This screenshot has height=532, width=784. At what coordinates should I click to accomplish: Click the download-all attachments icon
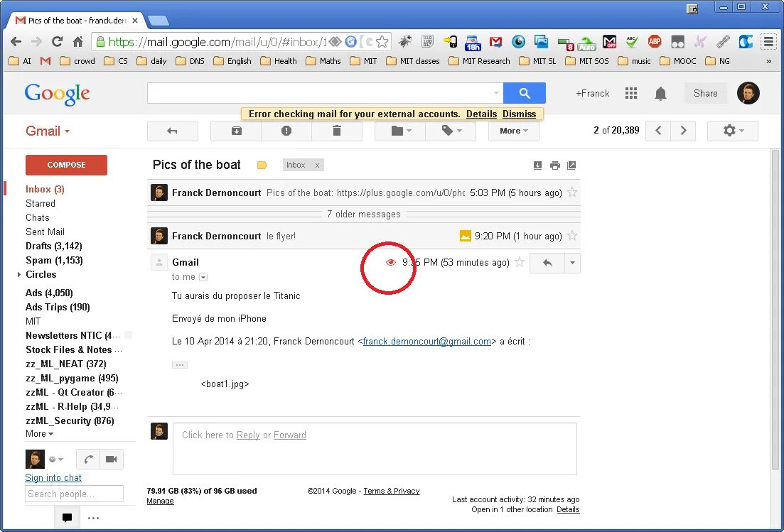(537, 165)
